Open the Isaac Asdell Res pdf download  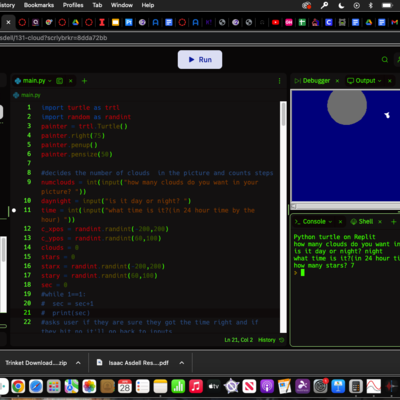(x=132, y=363)
